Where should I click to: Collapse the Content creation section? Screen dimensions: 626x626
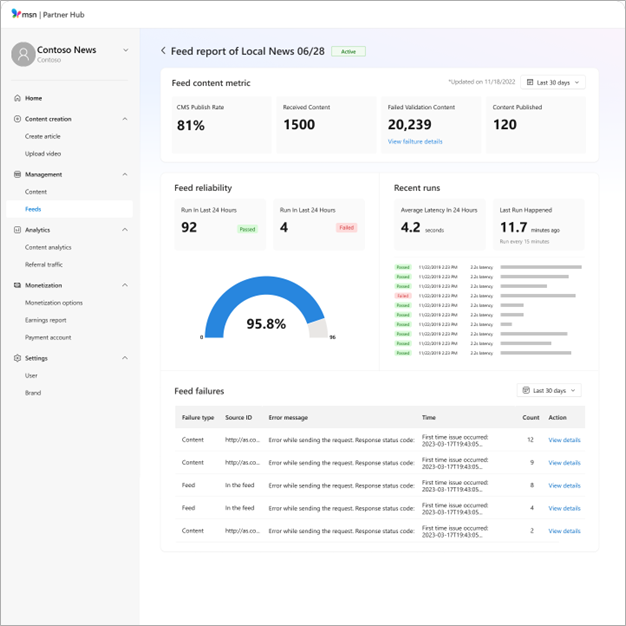(x=125, y=119)
